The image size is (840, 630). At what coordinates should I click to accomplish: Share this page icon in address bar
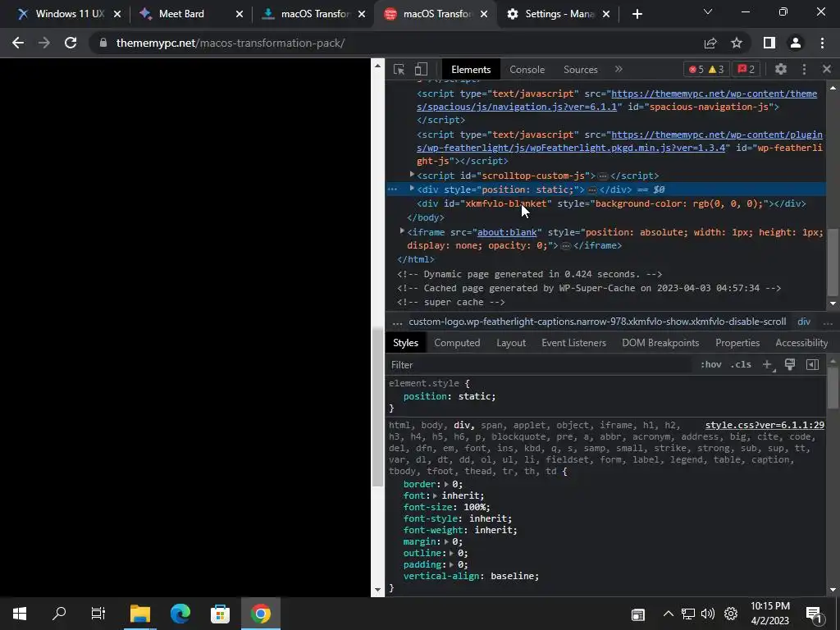click(710, 43)
